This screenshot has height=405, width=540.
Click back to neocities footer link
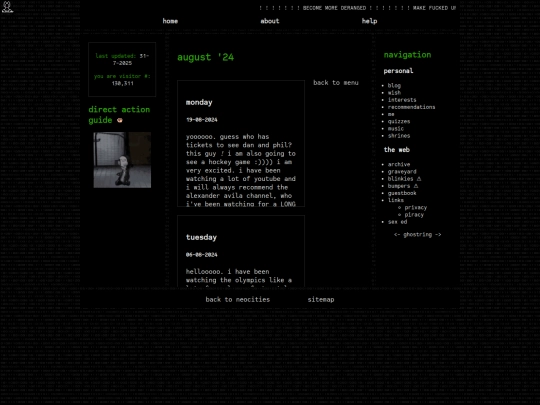tap(238, 300)
